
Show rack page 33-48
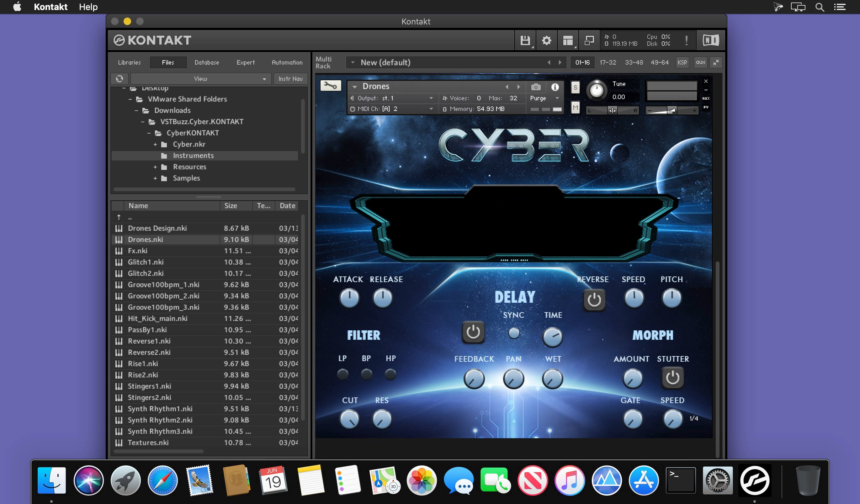tap(634, 62)
